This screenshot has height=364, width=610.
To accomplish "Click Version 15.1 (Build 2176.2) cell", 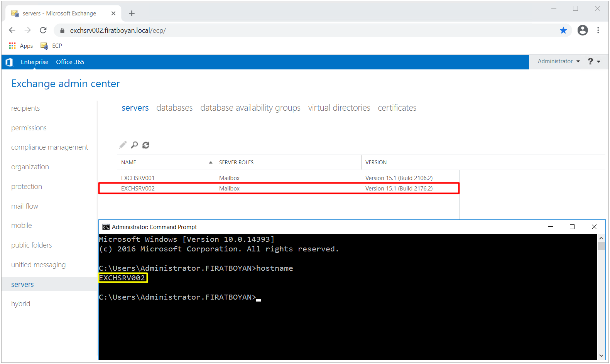I will [399, 189].
